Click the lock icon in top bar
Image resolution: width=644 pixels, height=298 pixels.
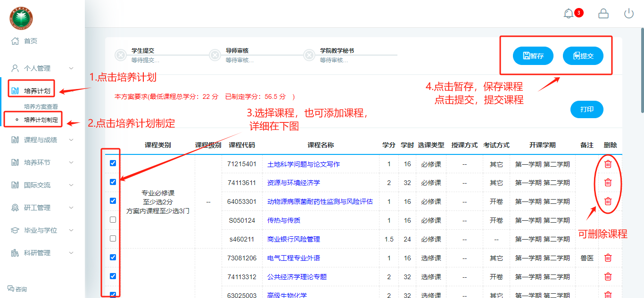603,14
